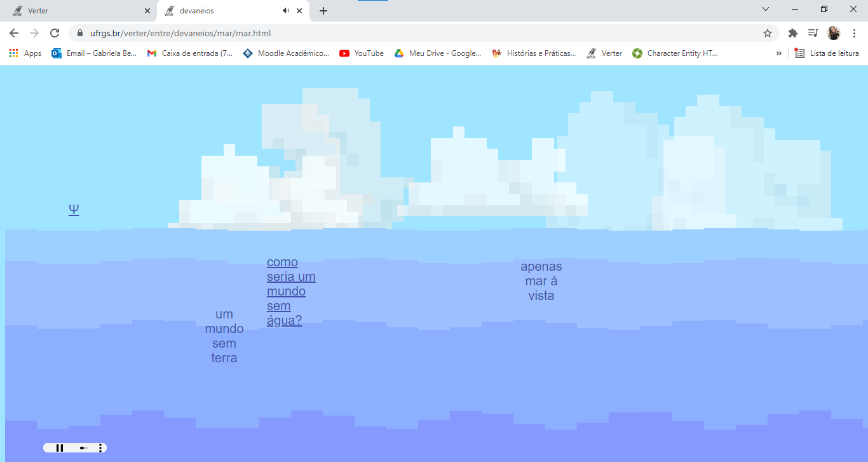This screenshot has width=868, height=462.
Task: Select the devaneios tab
Action: pos(232,11)
